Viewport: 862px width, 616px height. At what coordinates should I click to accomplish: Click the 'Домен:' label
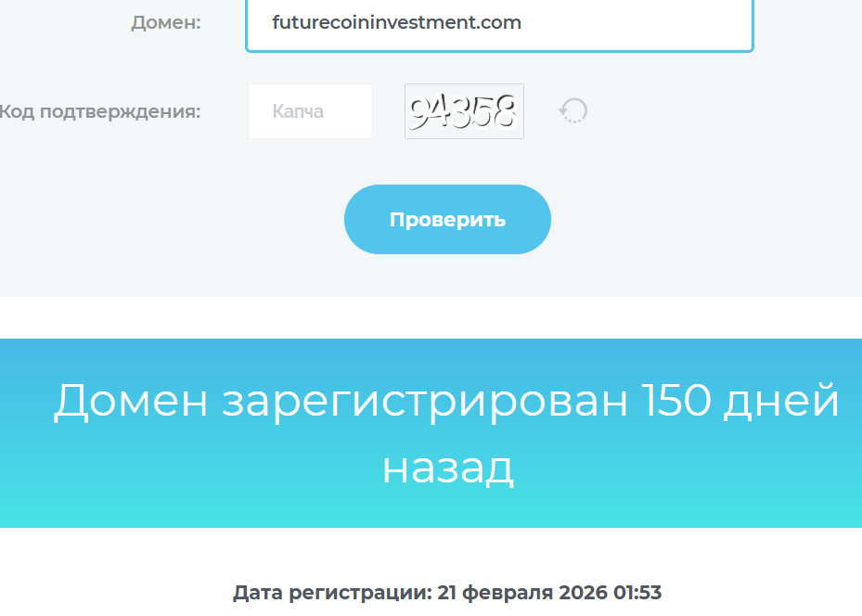(165, 22)
